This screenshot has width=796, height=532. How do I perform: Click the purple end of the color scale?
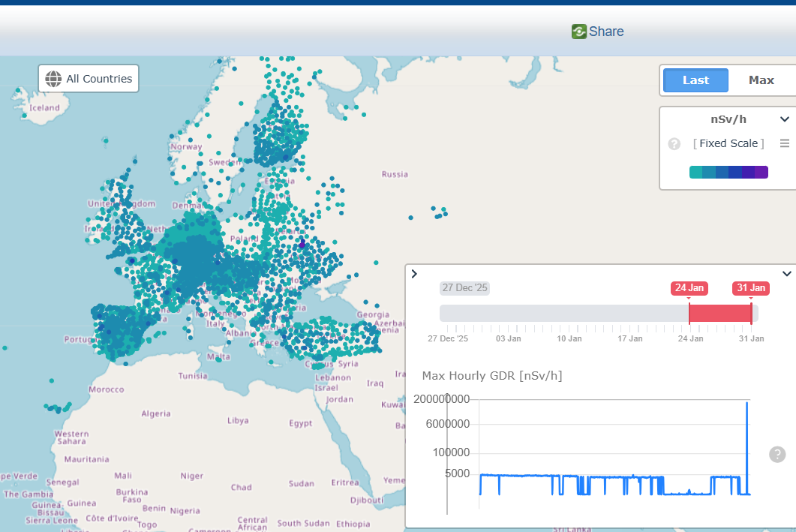click(761, 173)
